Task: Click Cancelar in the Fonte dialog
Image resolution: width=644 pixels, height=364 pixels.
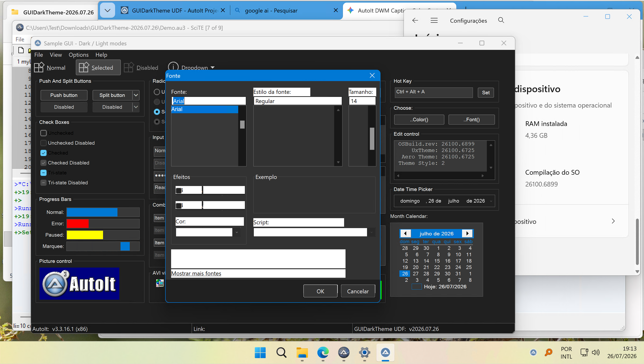Action: click(358, 291)
